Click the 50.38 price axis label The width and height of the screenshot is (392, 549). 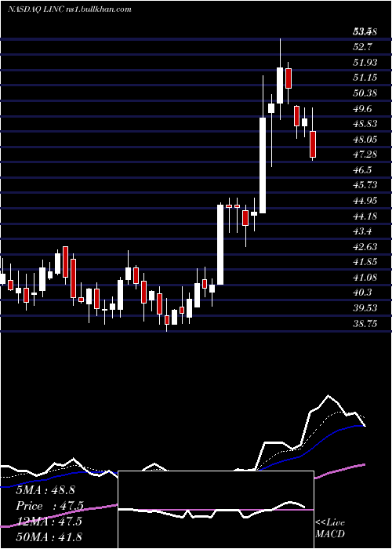pyautogui.click(x=365, y=93)
